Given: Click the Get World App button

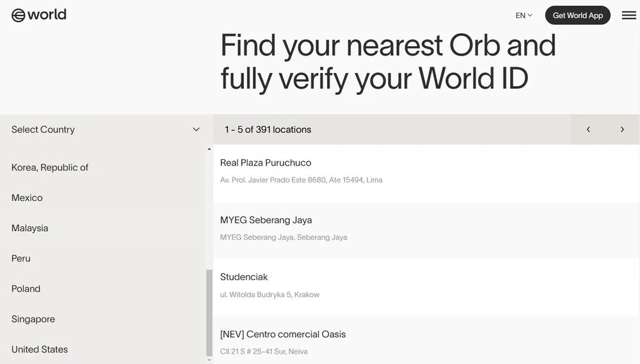Looking at the screenshot, I should (577, 15).
